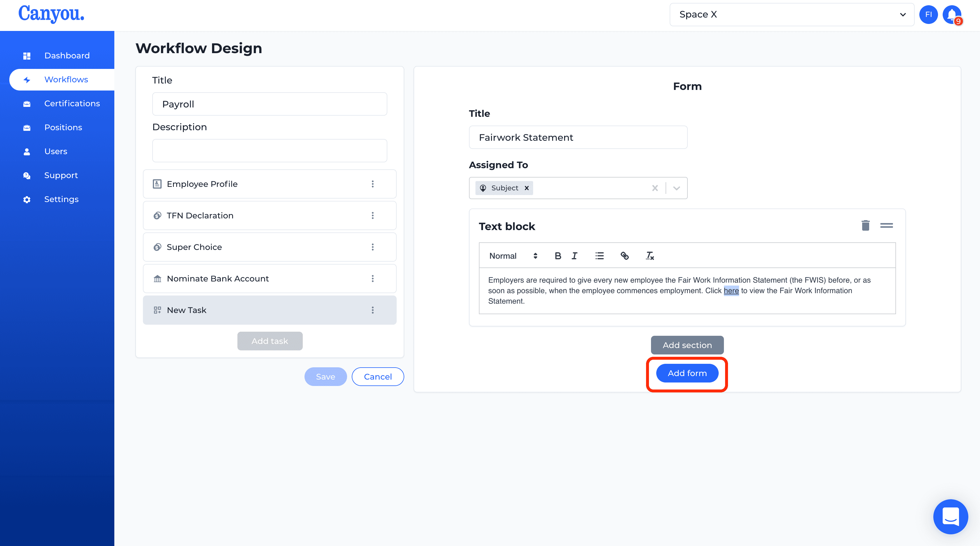The height and width of the screenshot is (546, 980).
Task: Open the Workflows menu item
Action: coord(66,79)
